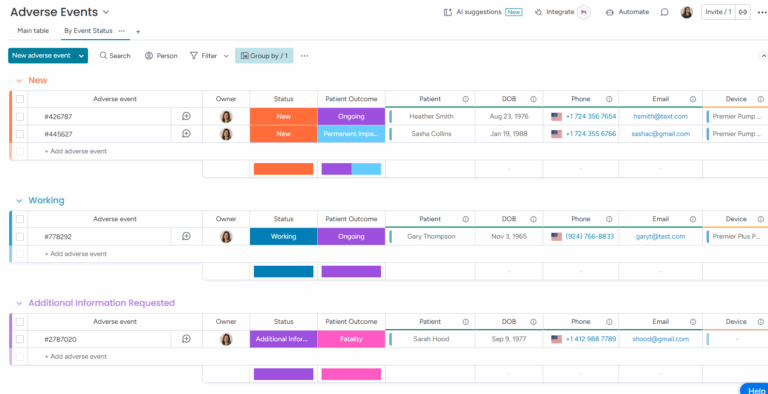Click owner avatar for #445627
This screenshot has height=394, width=768.
point(226,134)
